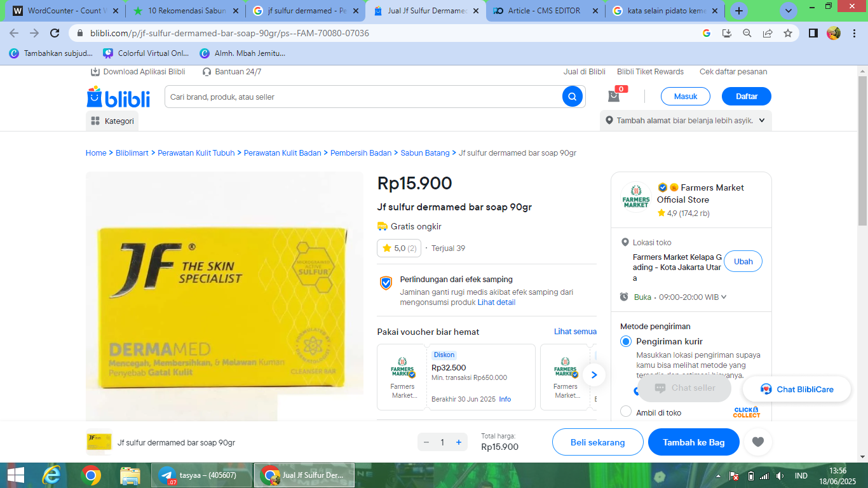868x488 pixels.
Task: Open Colorful Virtual Onl... bookmark
Action: pos(146,53)
